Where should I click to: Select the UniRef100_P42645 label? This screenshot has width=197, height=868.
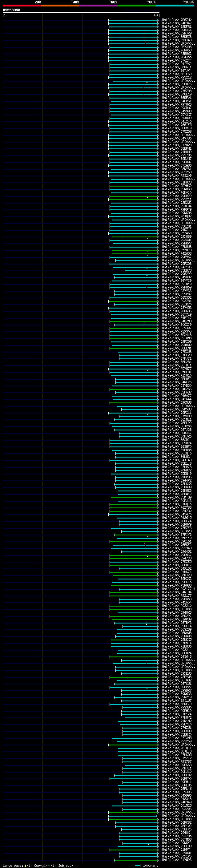[177, 518]
